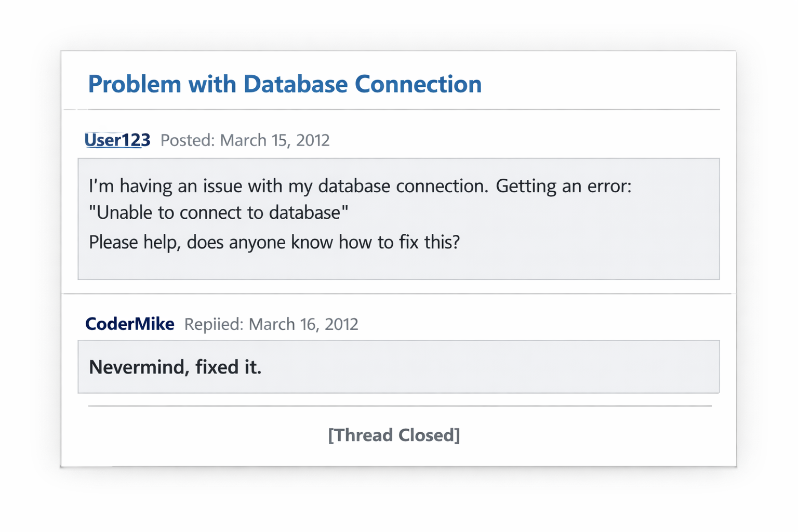Click the word "Problem" in the title
798x532 pixels.
pyautogui.click(x=135, y=84)
